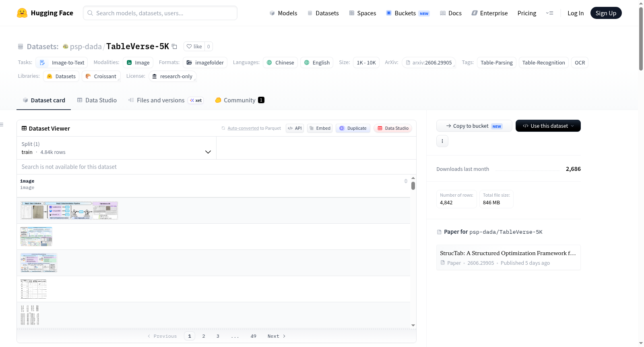
Task: Open the arxiv:2606.29905 tag
Action: [429, 62]
